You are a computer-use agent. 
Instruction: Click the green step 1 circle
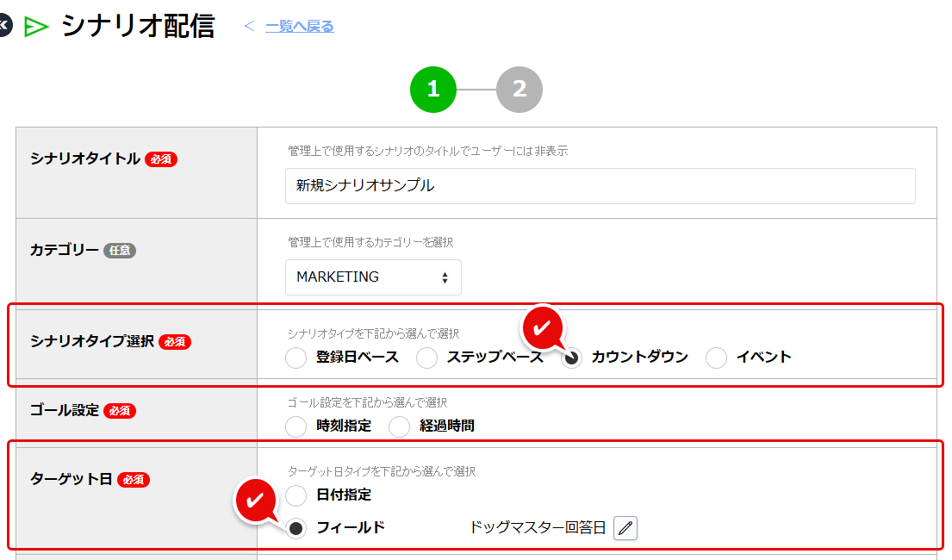tap(432, 89)
